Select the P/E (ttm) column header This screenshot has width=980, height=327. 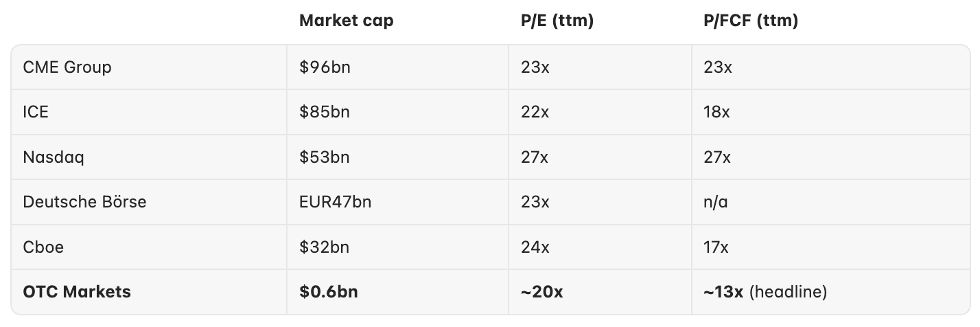(557, 21)
